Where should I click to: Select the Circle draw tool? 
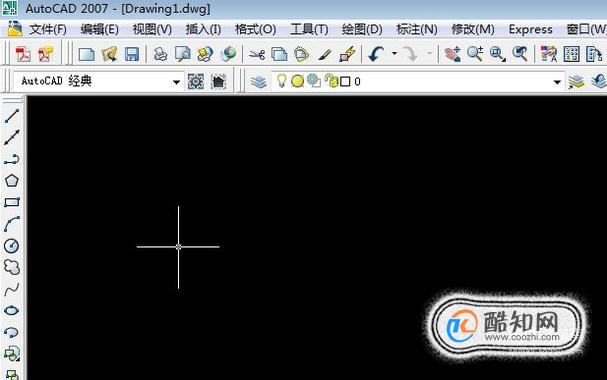coord(12,246)
